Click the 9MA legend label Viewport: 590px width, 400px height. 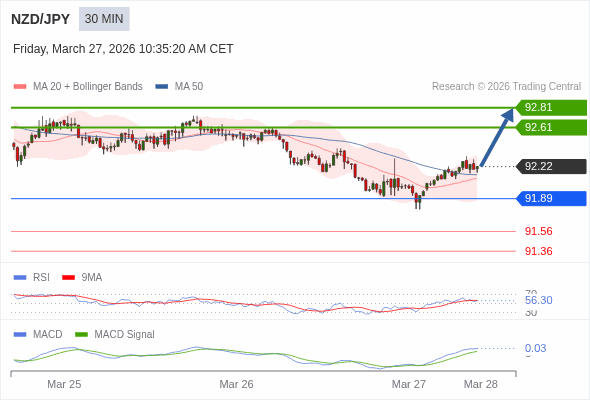[92, 278]
